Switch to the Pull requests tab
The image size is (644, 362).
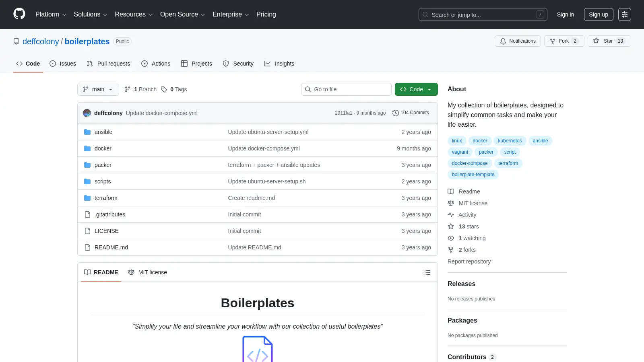click(108, 64)
